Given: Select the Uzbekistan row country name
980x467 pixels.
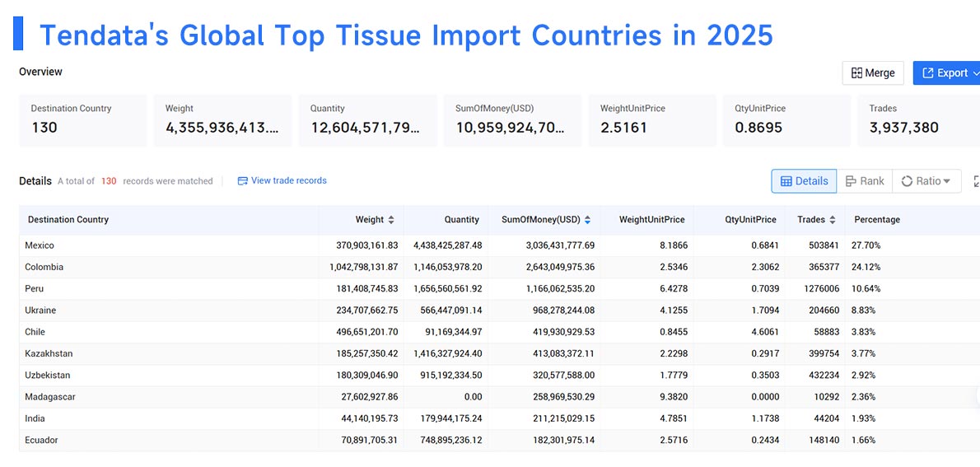Looking at the screenshot, I should coord(48,375).
